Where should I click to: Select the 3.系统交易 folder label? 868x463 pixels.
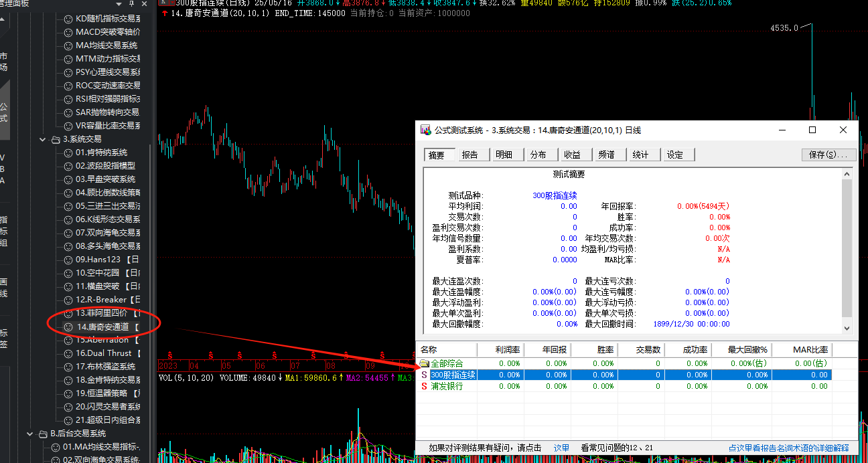[82, 139]
